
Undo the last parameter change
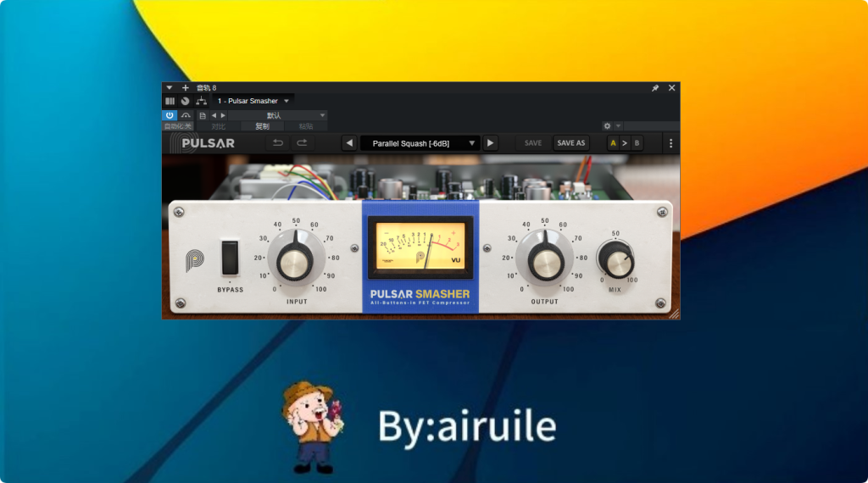click(278, 143)
